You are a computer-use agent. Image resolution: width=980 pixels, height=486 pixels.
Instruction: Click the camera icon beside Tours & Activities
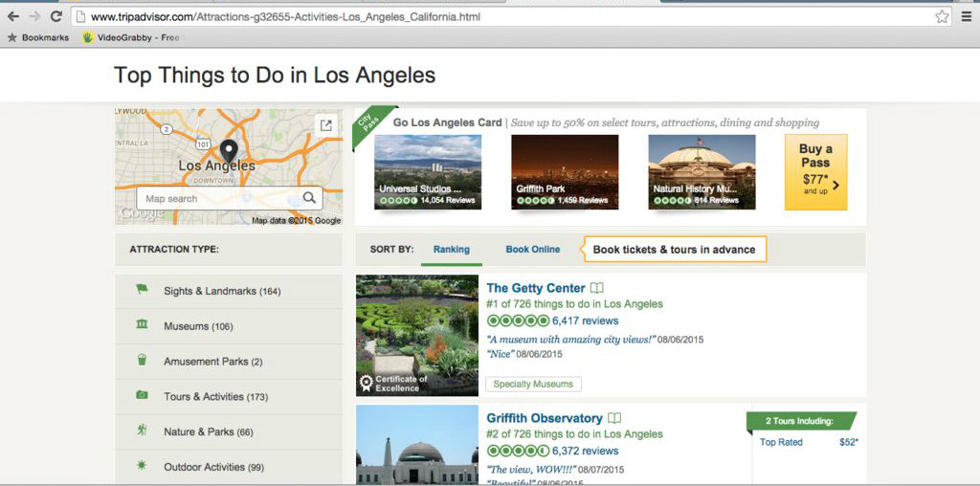coord(142,395)
